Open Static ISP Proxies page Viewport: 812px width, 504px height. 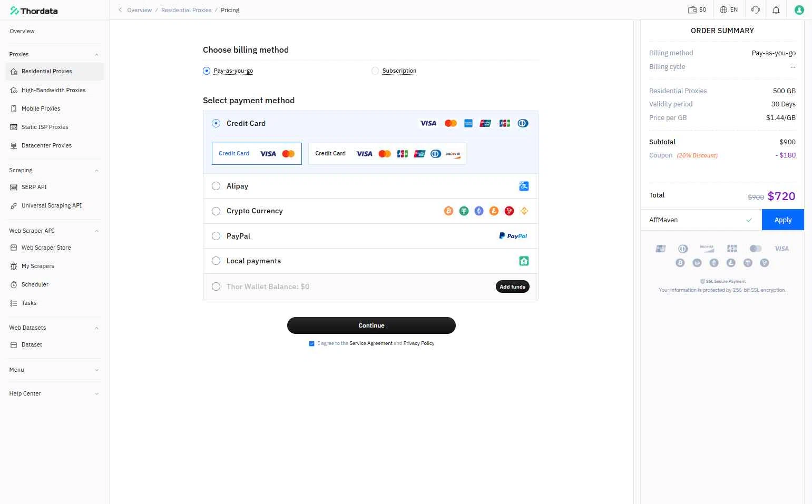point(45,127)
